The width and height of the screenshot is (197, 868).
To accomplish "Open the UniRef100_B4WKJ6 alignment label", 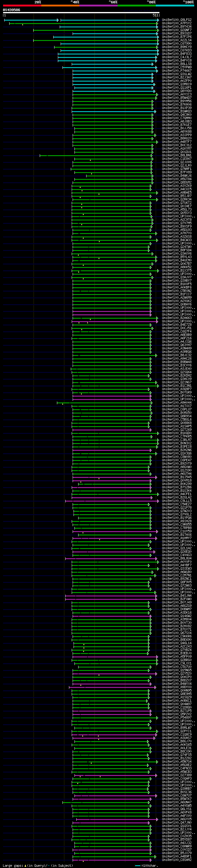I will (177, 176).
